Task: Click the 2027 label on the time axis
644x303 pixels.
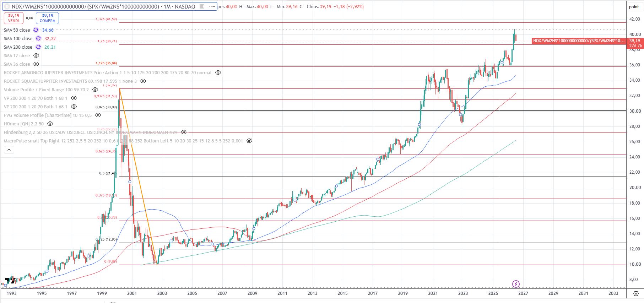Action: pos(523,293)
